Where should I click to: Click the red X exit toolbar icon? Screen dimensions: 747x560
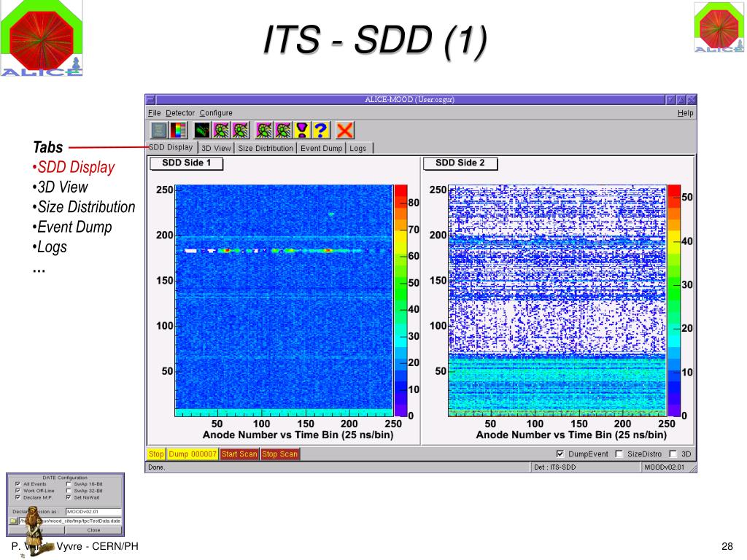[344, 130]
